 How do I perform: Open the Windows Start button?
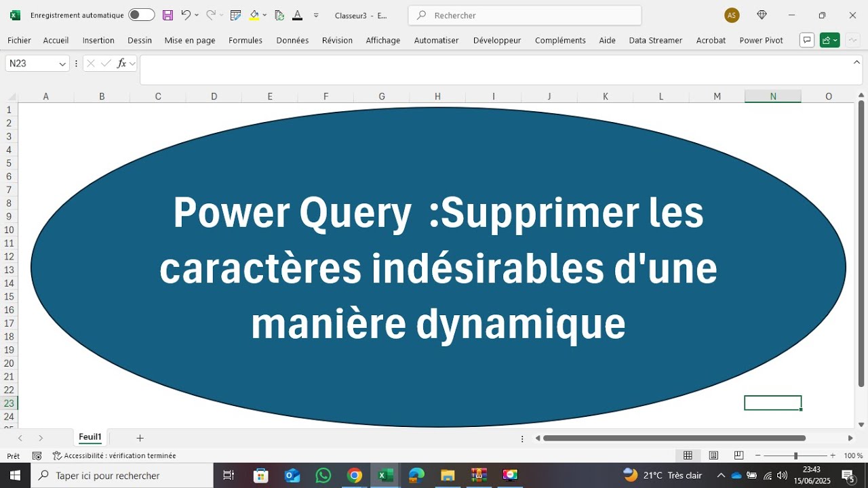(15, 475)
